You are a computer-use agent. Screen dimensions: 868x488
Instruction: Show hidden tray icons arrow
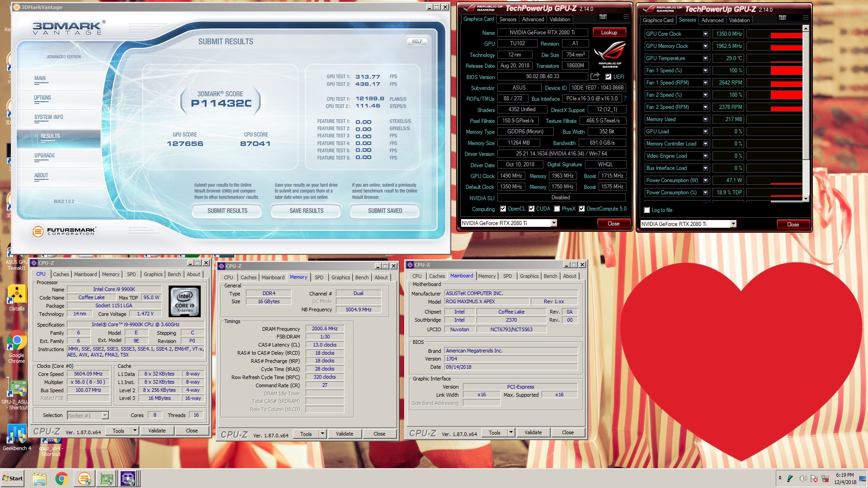pyautogui.click(x=780, y=478)
